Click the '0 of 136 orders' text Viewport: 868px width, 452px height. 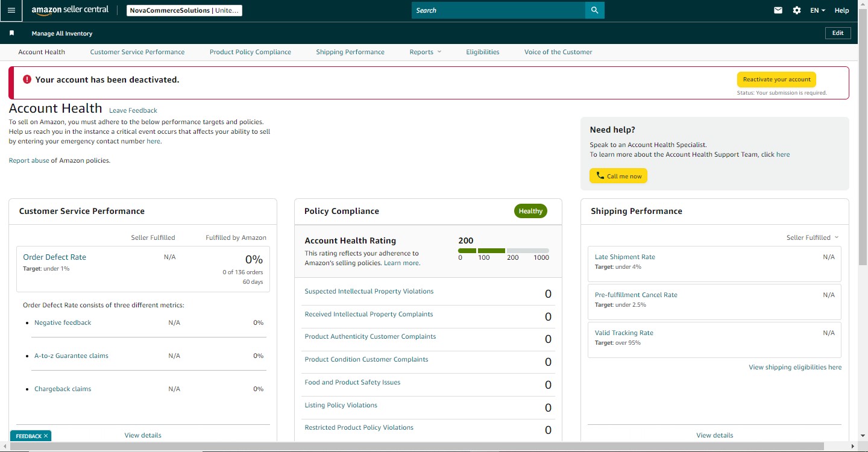pyautogui.click(x=242, y=272)
